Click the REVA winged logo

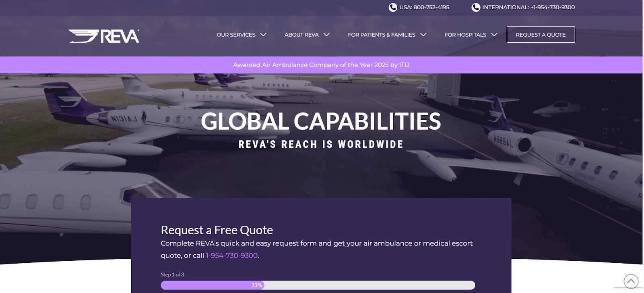[104, 36]
